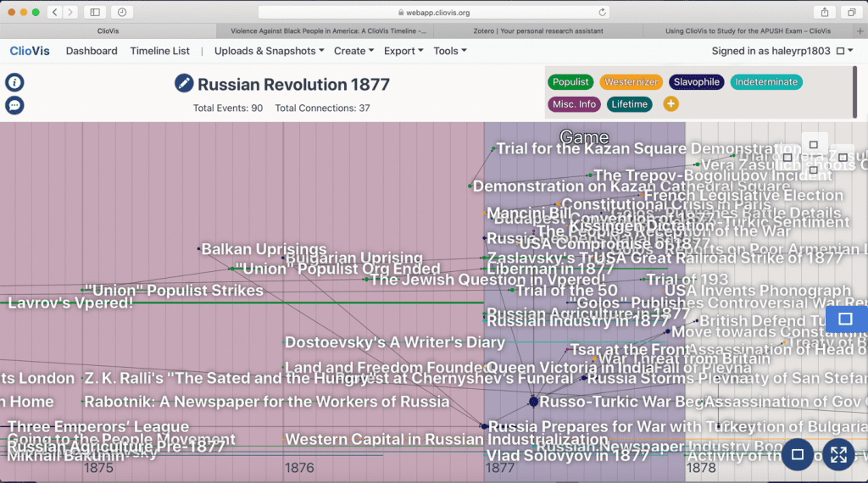Select the USA Invents Phonograph event
The width and height of the screenshot is (868, 483).
[x=757, y=291]
